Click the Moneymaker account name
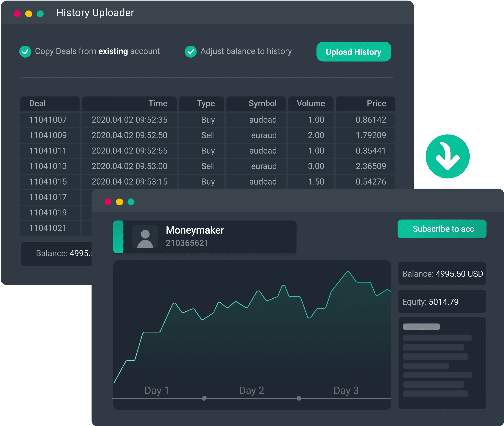 coord(195,230)
